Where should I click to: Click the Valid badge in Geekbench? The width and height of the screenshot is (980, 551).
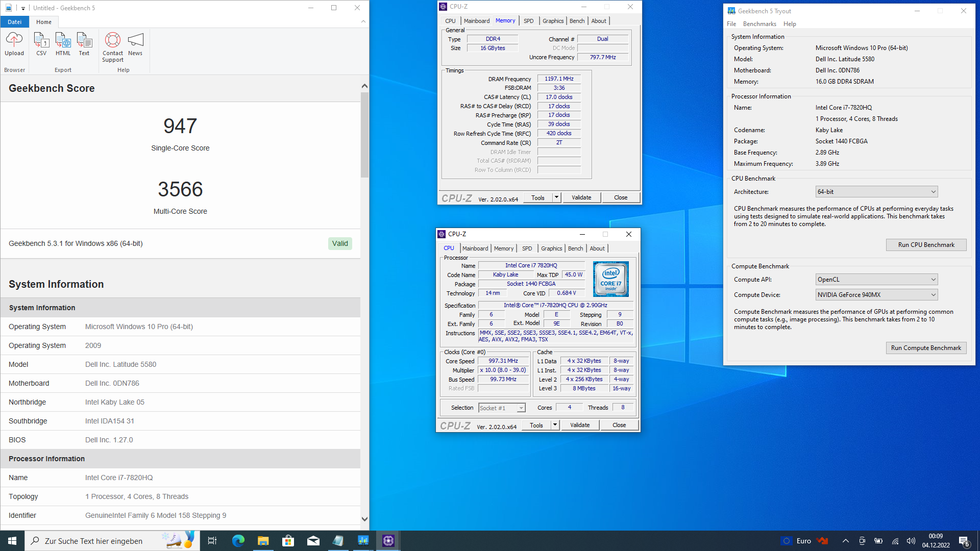340,243
